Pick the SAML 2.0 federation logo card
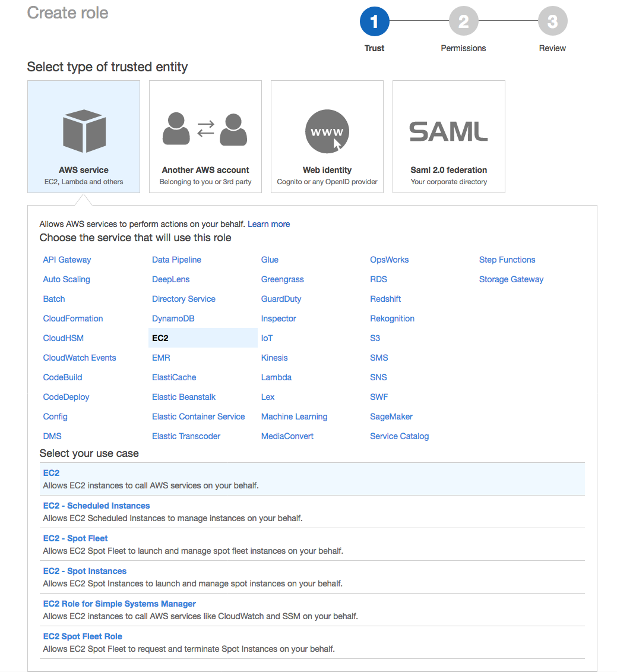 click(x=448, y=137)
